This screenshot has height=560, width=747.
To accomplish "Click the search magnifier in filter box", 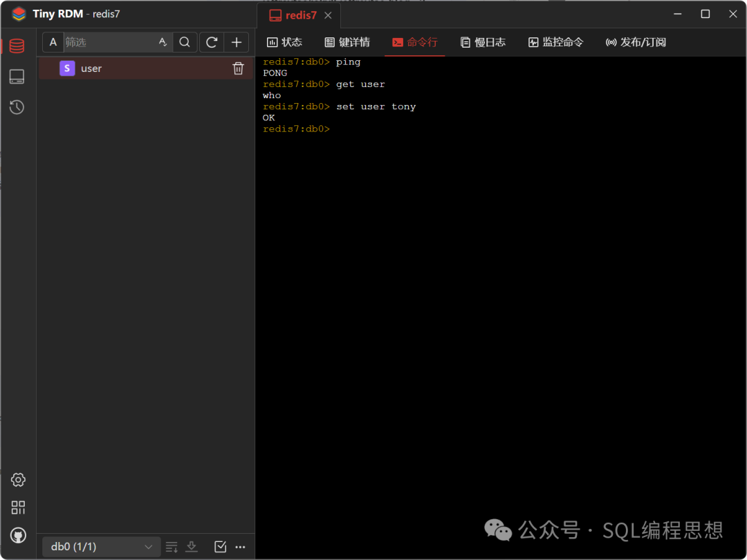I will (185, 42).
